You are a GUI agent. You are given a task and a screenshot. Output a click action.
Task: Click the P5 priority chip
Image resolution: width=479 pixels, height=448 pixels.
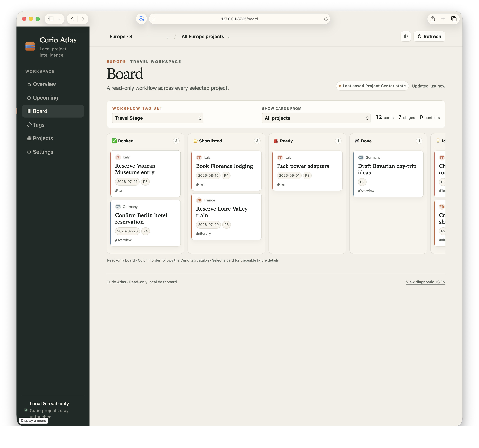pyautogui.click(x=145, y=182)
